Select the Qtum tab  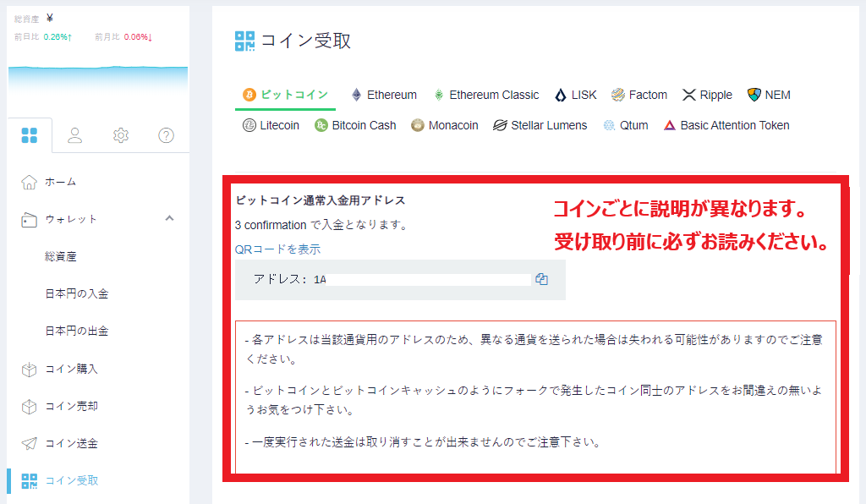pos(625,125)
